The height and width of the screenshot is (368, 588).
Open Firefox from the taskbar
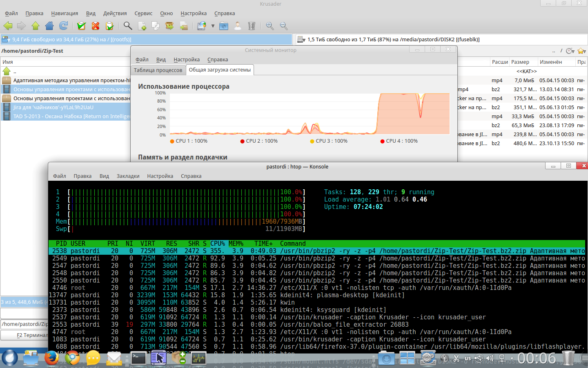click(51, 358)
